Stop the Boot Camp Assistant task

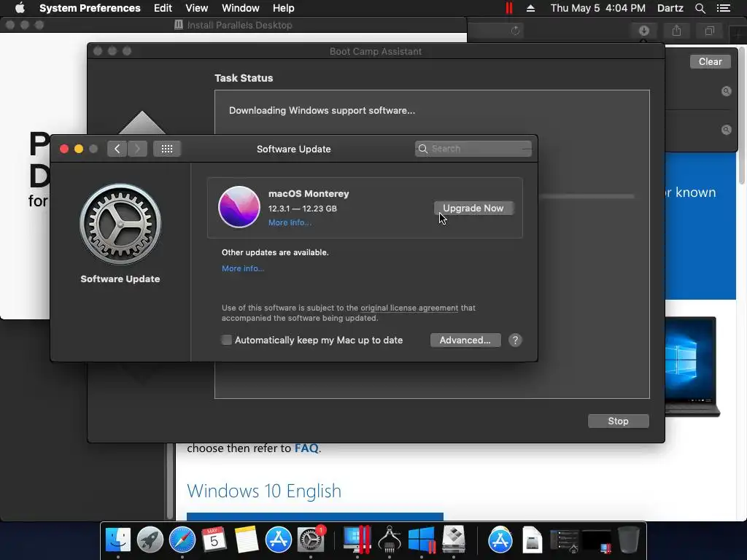pos(619,421)
